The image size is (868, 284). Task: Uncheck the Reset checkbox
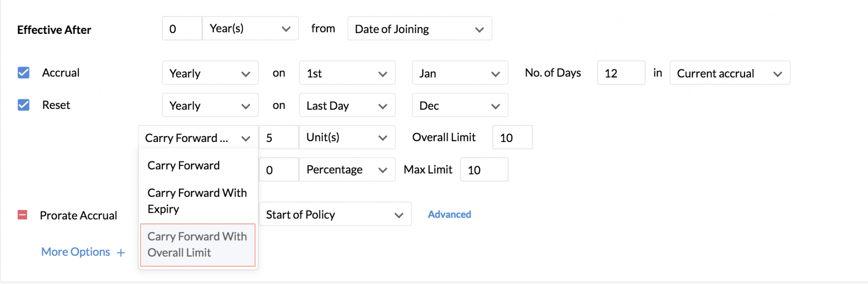pyautogui.click(x=23, y=105)
